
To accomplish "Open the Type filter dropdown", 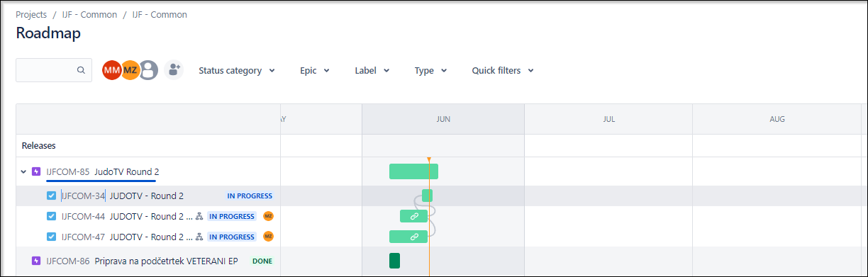I will coord(430,71).
